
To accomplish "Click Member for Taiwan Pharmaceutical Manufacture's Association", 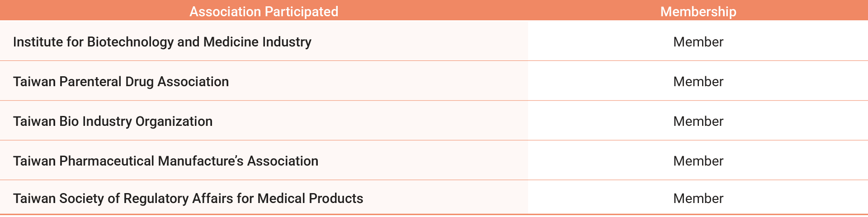I will pyautogui.click(x=698, y=161).
